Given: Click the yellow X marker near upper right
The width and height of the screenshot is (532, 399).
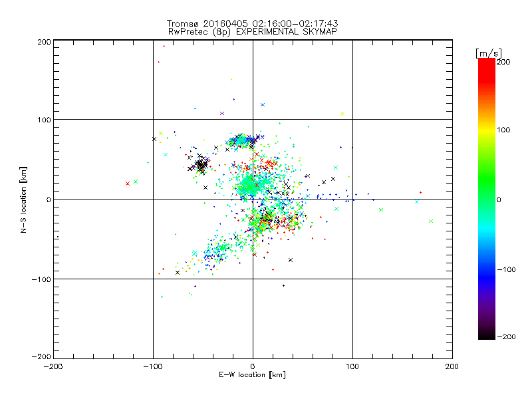Looking at the screenshot, I should (x=342, y=114).
